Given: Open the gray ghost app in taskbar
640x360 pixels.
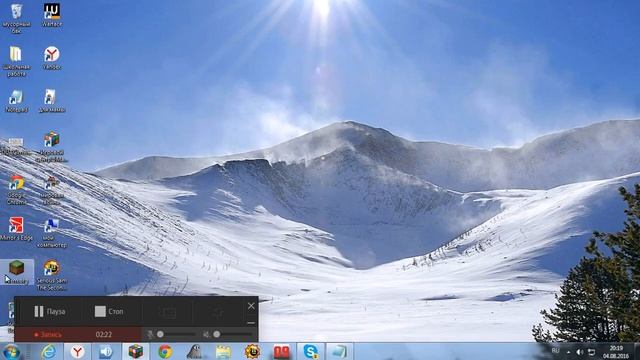Looking at the screenshot, I should click(194, 351).
